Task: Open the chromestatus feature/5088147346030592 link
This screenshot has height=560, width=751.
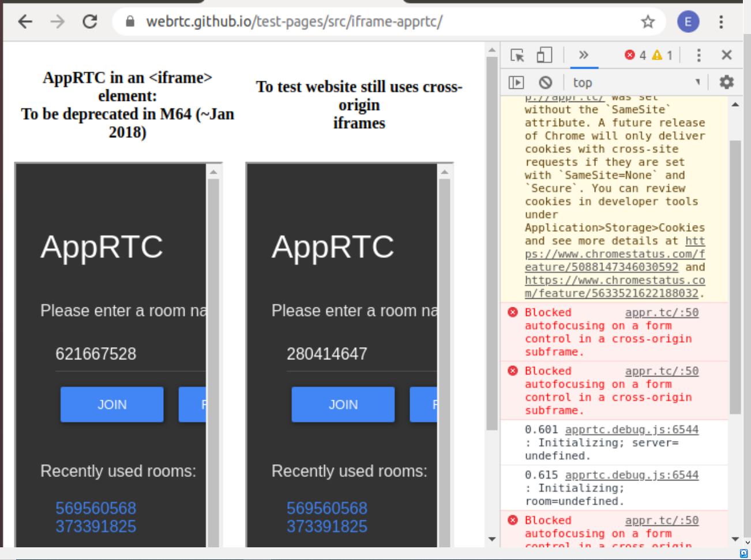Action: coord(615,254)
